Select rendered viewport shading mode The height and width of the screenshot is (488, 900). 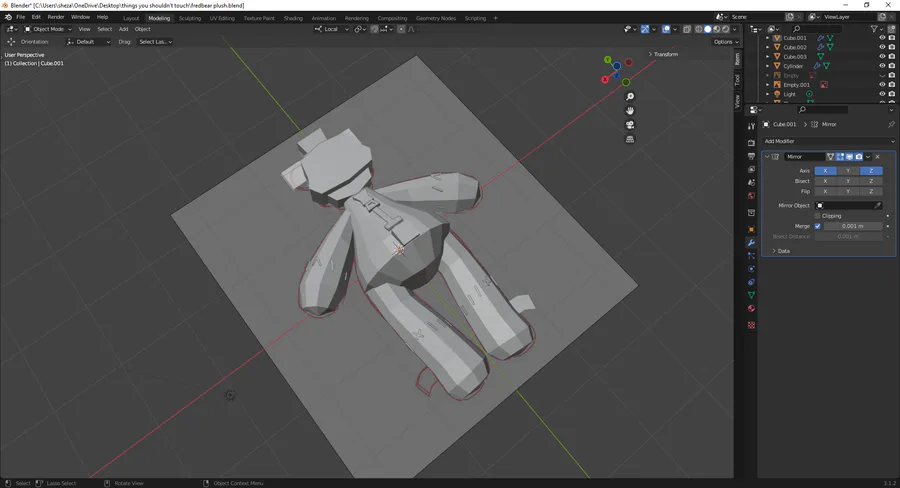pos(726,29)
